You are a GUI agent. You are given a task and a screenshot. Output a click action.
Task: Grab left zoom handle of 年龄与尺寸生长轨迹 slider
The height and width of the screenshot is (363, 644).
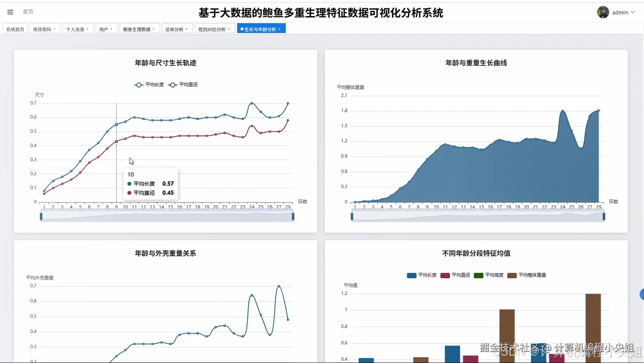(x=41, y=217)
